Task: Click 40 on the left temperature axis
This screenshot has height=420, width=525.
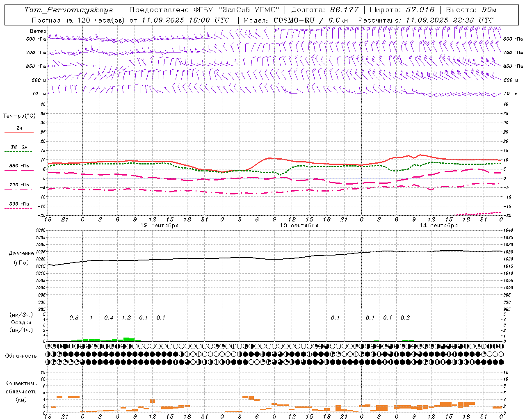Action: tap(43, 104)
